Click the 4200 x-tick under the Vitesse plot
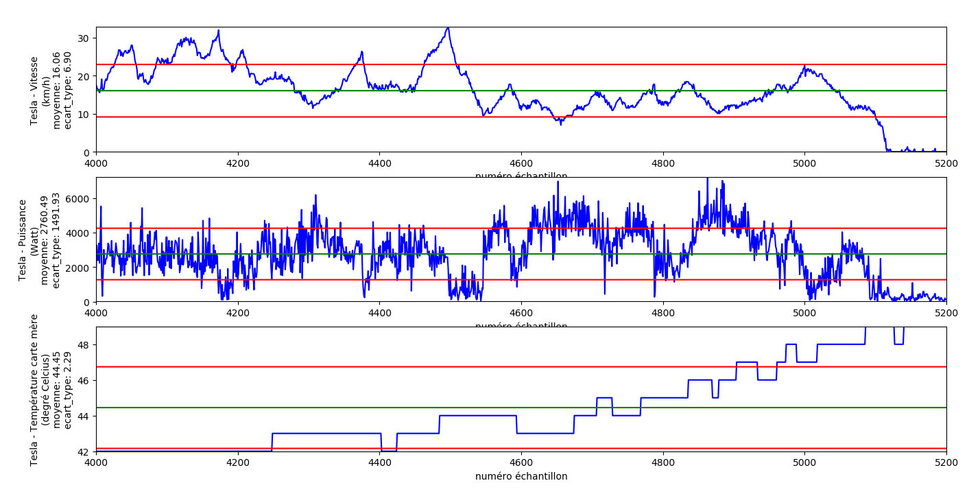The height and width of the screenshot is (494, 980). point(238,165)
